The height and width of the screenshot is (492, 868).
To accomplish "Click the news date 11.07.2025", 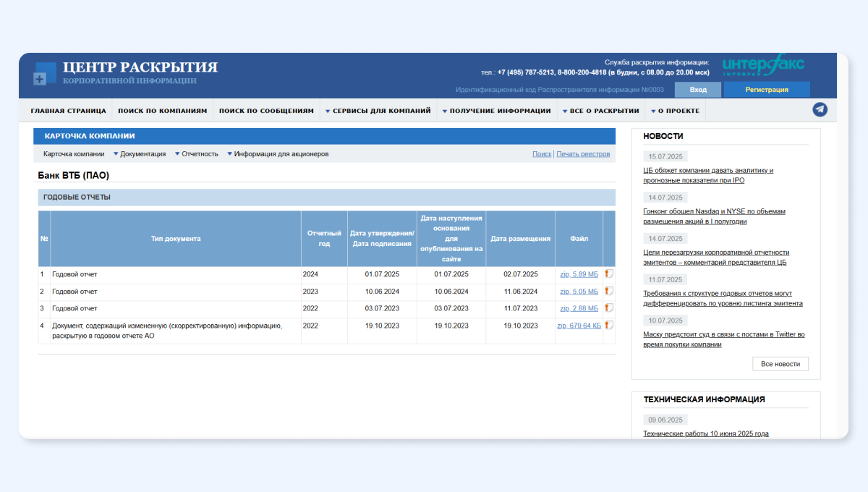I will 665,279.
